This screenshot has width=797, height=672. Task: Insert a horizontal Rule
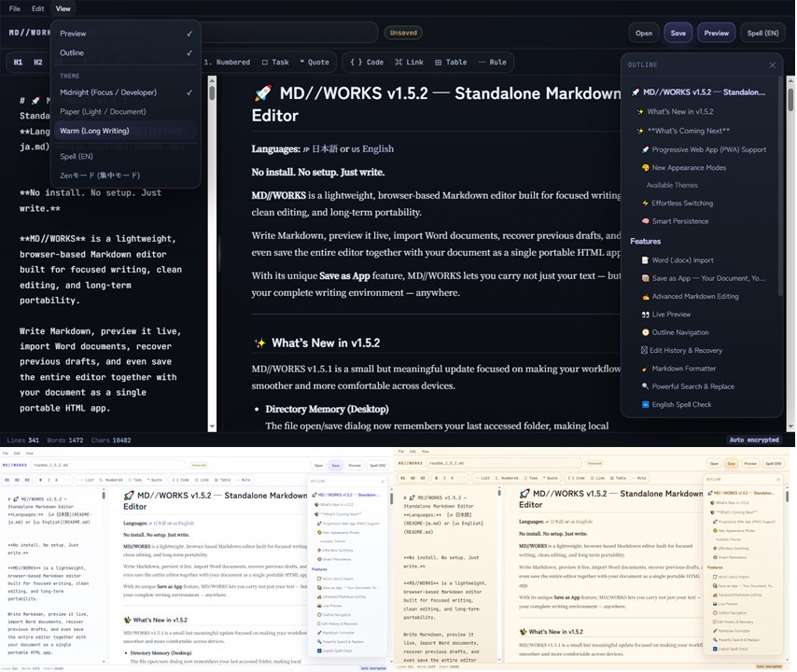click(x=492, y=62)
